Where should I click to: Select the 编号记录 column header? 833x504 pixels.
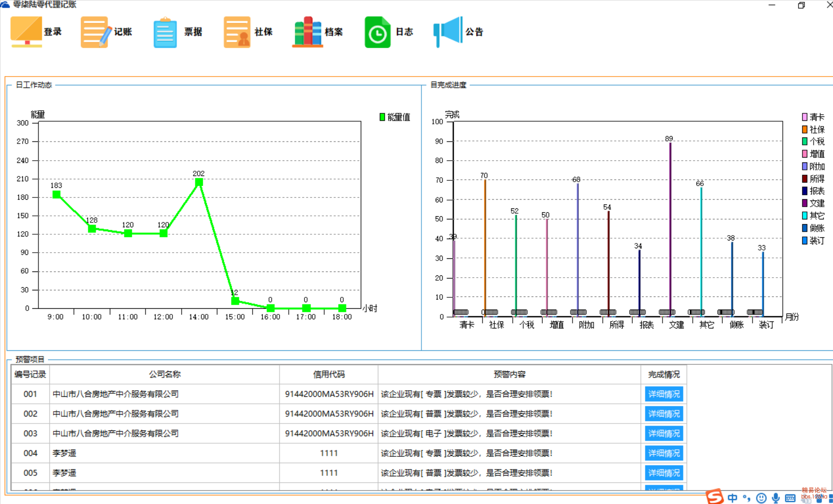(x=30, y=374)
